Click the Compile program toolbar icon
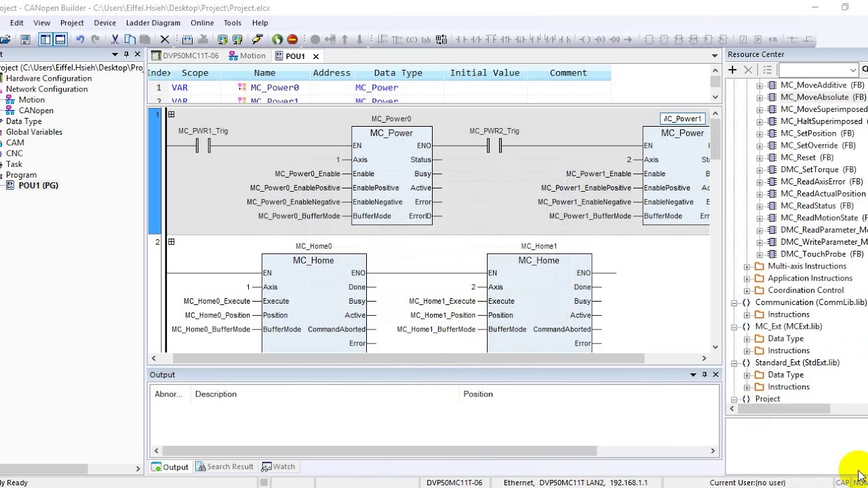Image resolution: width=868 pixels, height=488 pixels. pos(187,39)
